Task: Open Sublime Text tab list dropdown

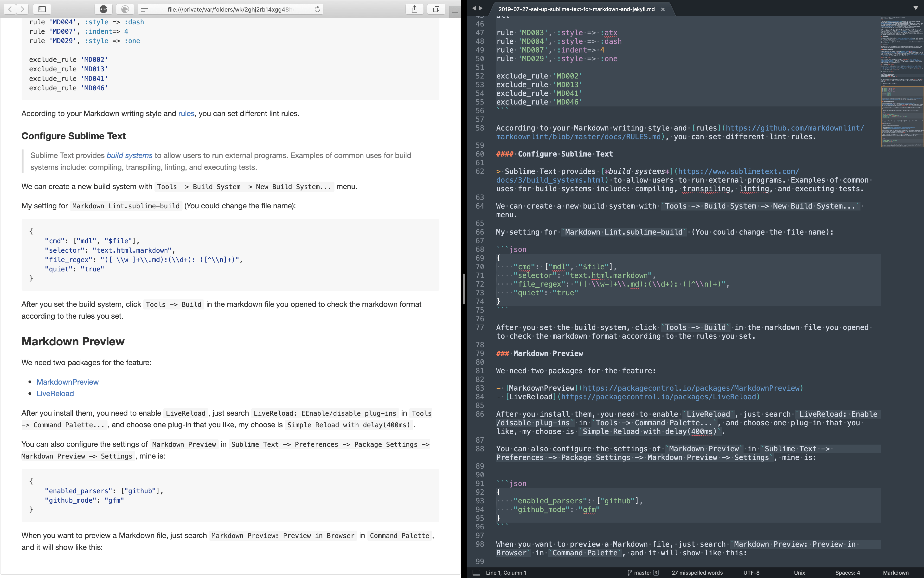Action: click(x=916, y=8)
